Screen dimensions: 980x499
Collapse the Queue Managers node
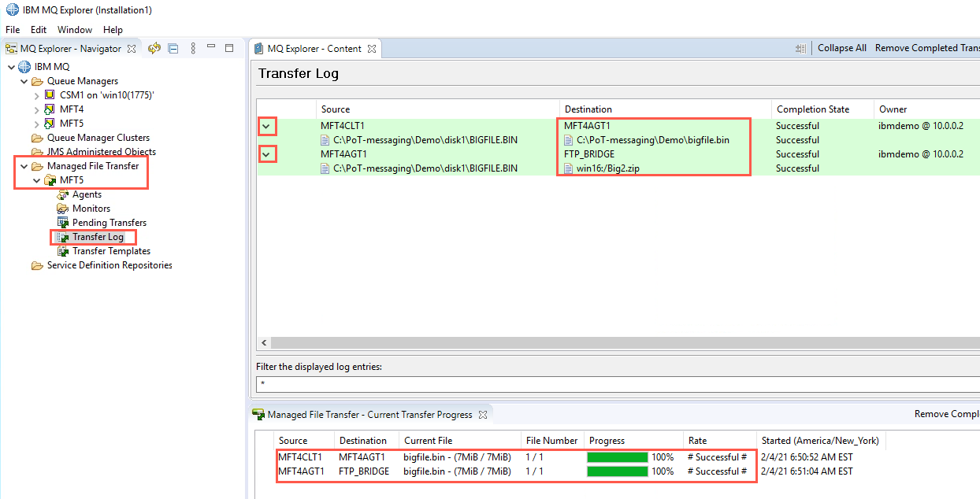click(x=24, y=81)
